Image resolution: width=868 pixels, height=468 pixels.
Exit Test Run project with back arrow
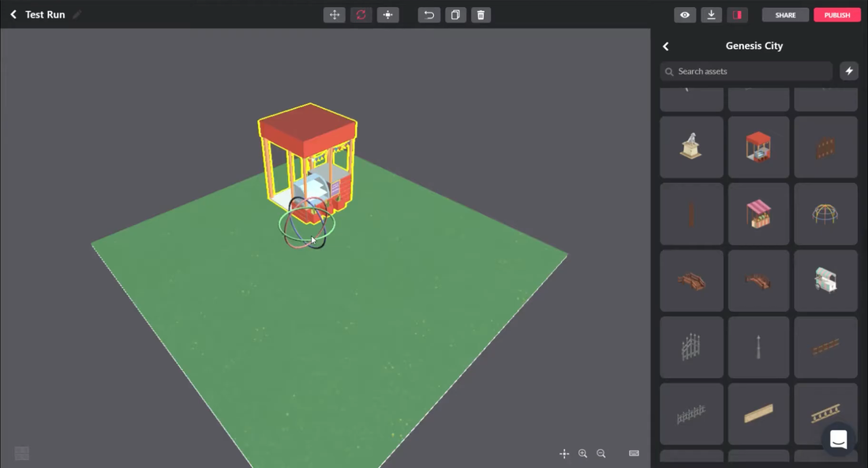tap(13, 15)
